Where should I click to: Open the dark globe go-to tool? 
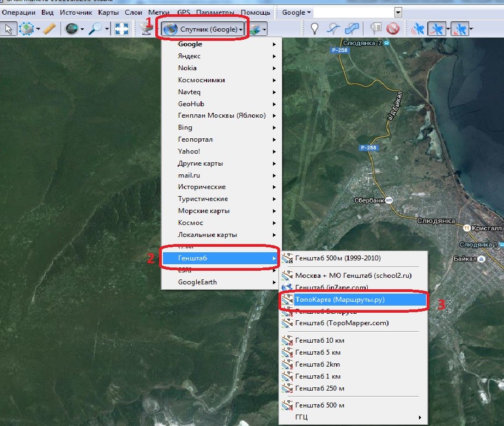(x=72, y=29)
